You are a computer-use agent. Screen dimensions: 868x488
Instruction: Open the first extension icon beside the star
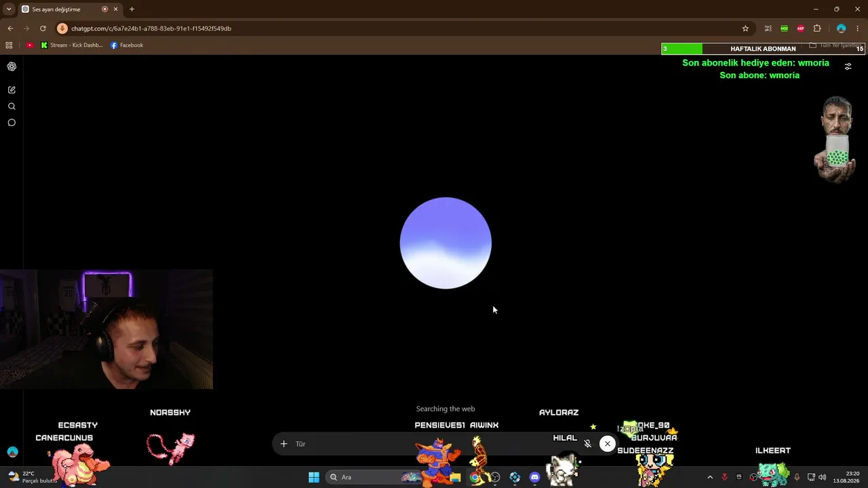pos(768,28)
